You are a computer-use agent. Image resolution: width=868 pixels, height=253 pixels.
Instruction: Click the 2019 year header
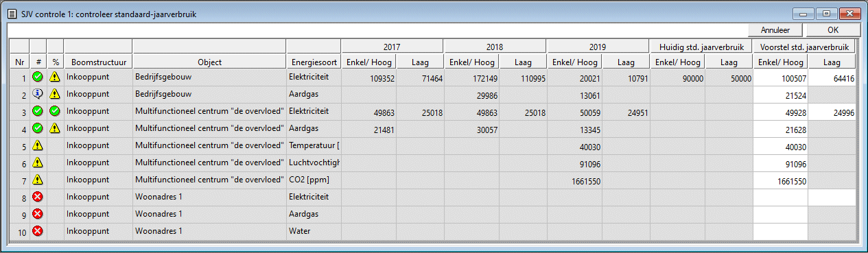pos(598,47)
